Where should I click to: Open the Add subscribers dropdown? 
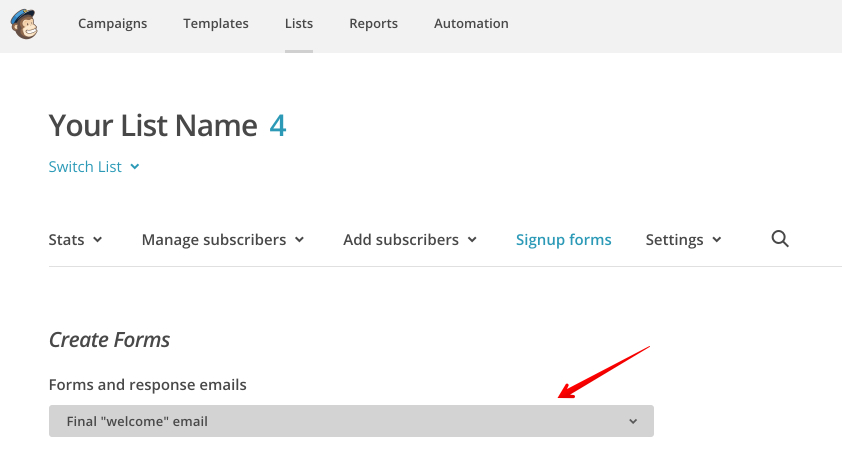410,240
